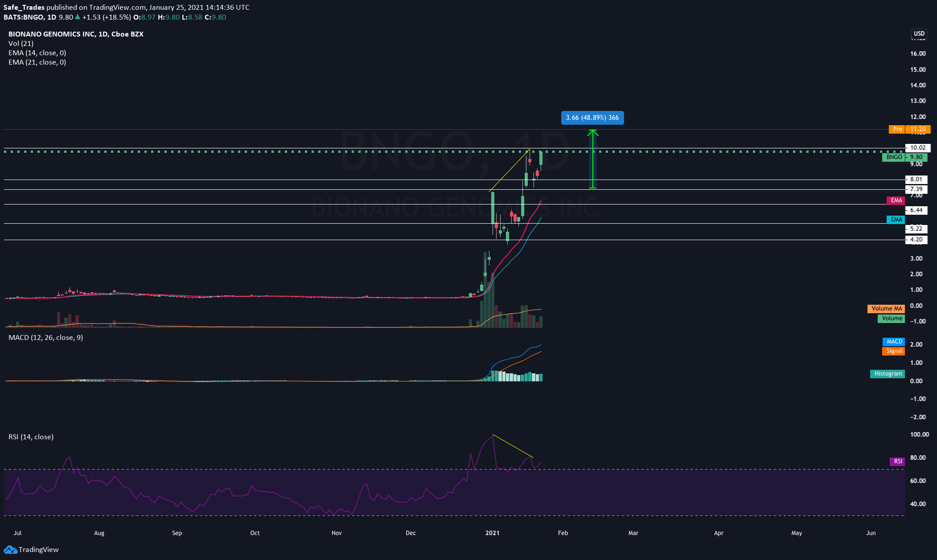Click the 2021 label on time axis
This screenshot has width=937, height=560.
493,533
